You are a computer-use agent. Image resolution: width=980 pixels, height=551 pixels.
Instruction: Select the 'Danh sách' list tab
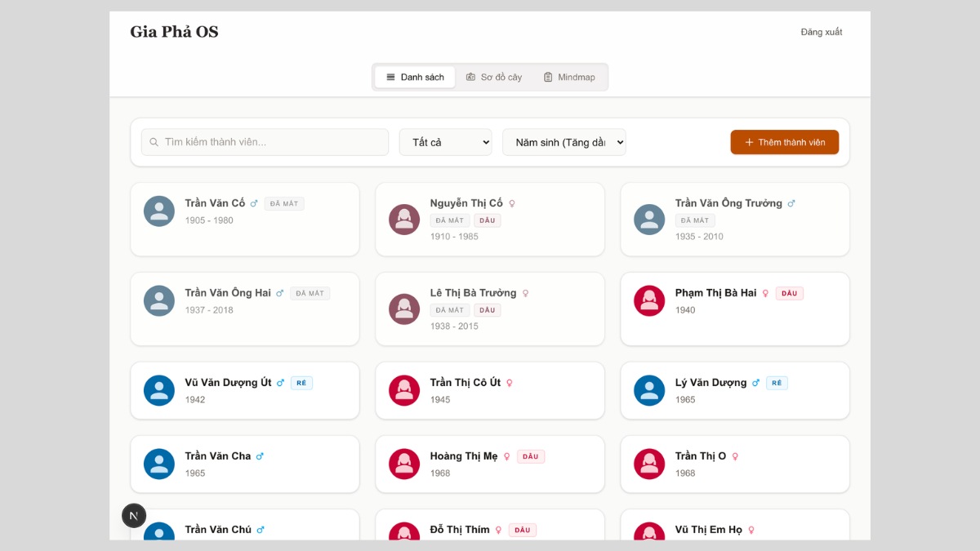415,78
